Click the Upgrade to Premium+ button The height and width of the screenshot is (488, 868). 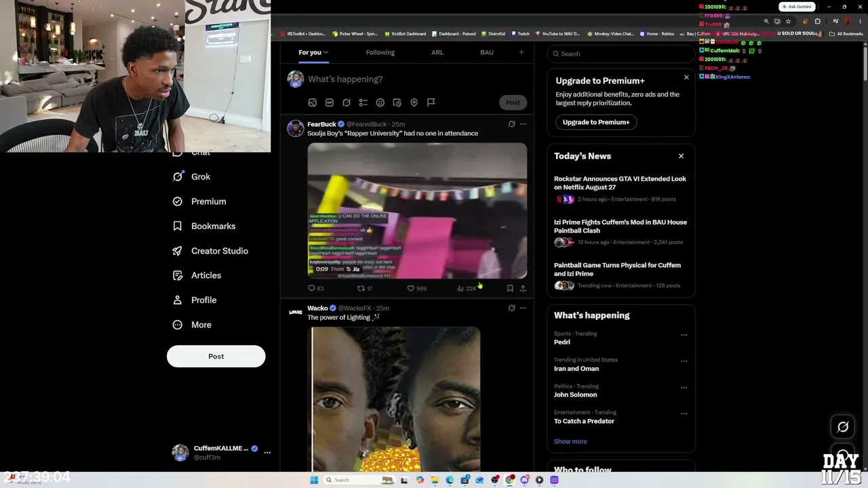[596, 122]
